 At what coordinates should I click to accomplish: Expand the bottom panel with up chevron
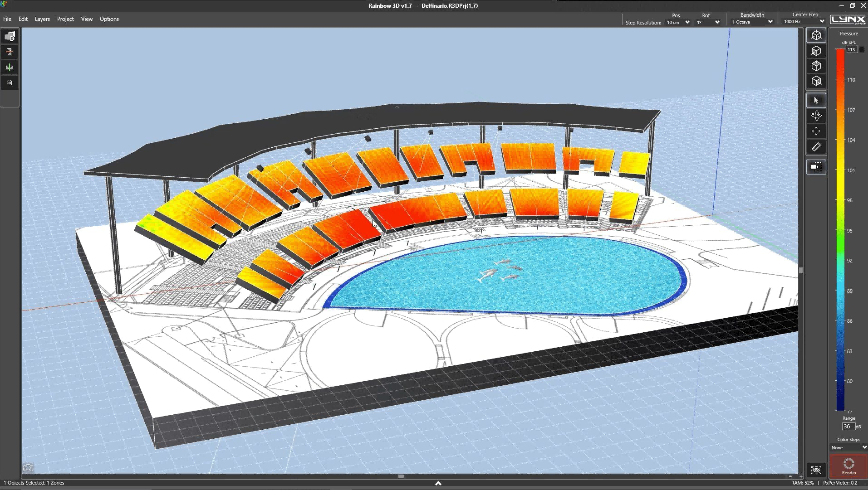tap(438, 483)
